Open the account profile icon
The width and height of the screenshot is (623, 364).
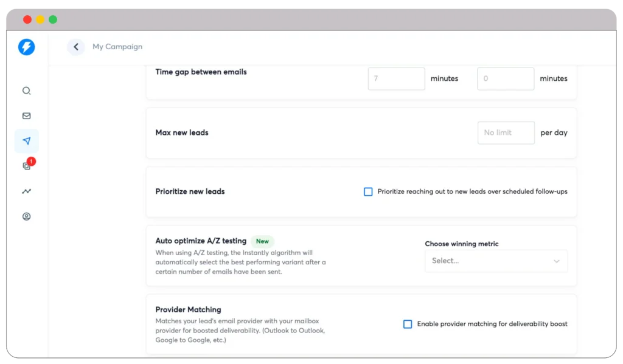pyautogui.click(x=26, y=216)
